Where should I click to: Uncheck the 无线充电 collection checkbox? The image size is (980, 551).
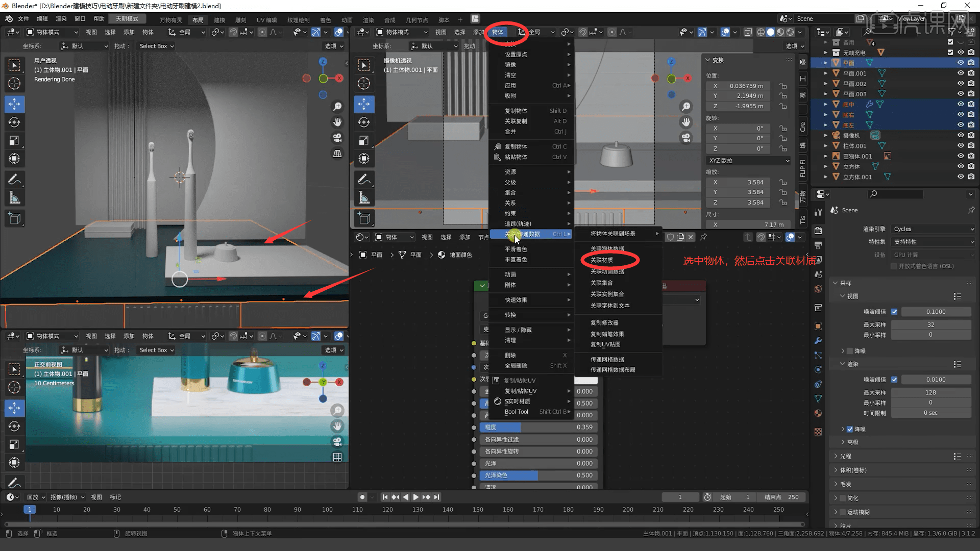pyautogui.click(x=950, y=52)
